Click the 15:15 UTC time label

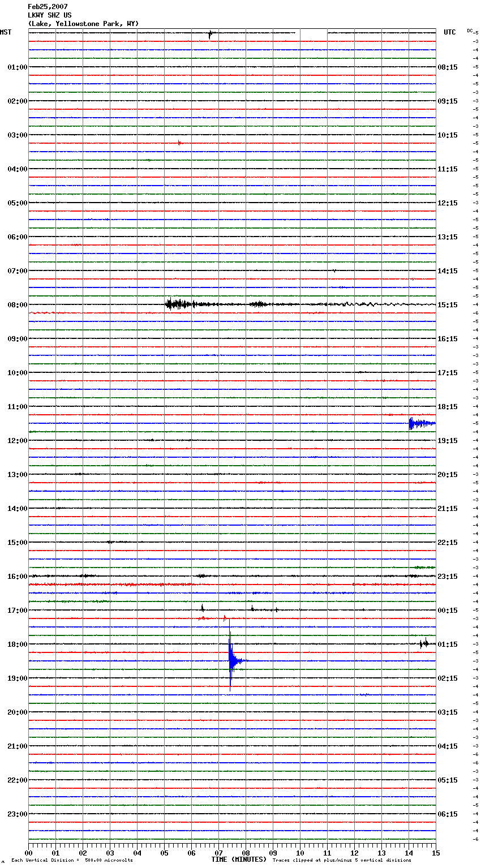click(447, 305)
